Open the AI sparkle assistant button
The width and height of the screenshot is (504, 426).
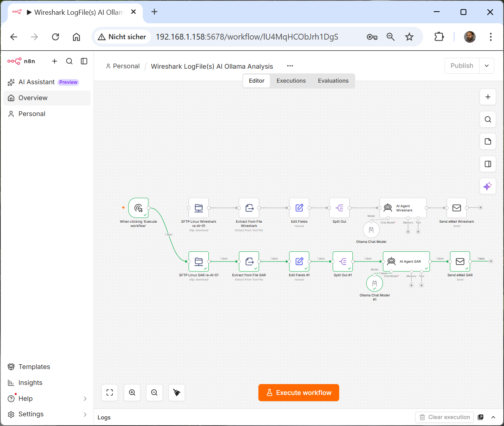pos(488,186)
